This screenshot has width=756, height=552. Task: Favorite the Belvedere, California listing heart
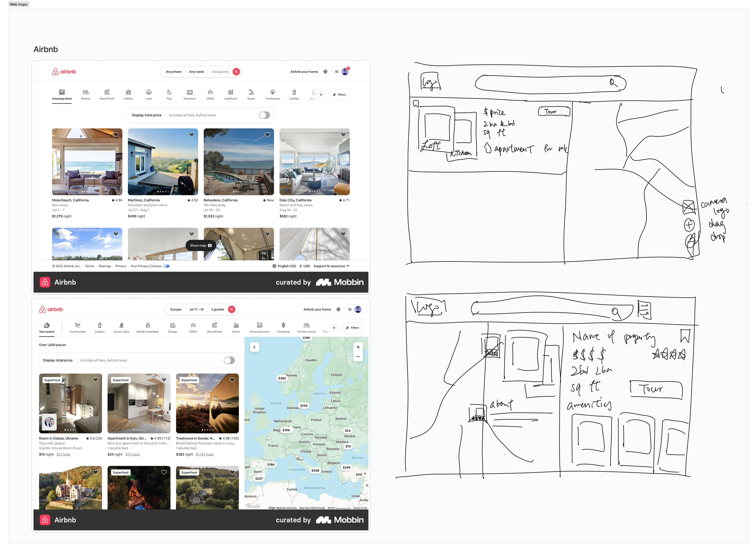pos(268,135)
